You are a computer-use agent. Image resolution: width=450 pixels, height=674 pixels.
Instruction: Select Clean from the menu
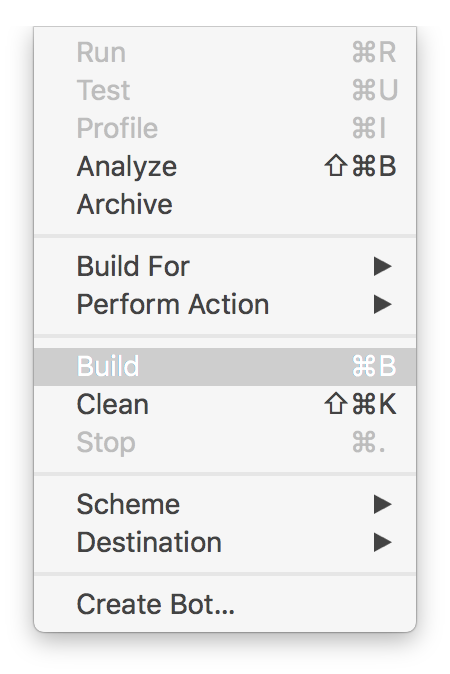(225, 404)
